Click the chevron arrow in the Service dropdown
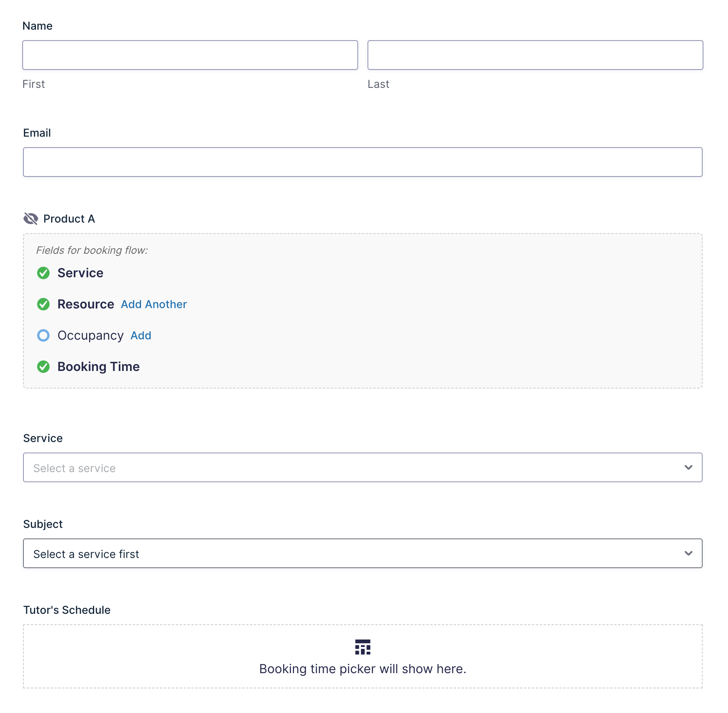 point(688,467)
